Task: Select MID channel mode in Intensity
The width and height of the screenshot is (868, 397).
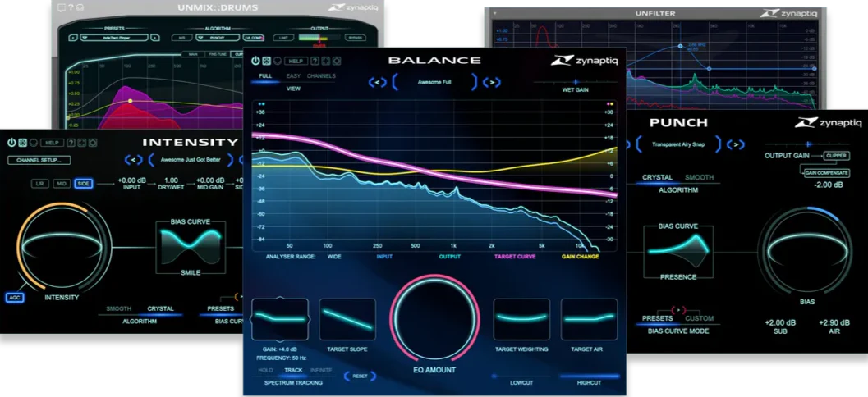Action: tap(62, 184)
